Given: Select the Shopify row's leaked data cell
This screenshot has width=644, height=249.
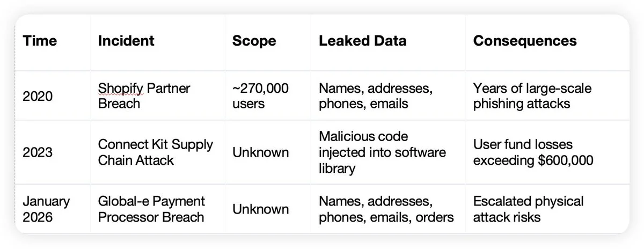Looking at the screenshot, I should (x=376, y=96).
